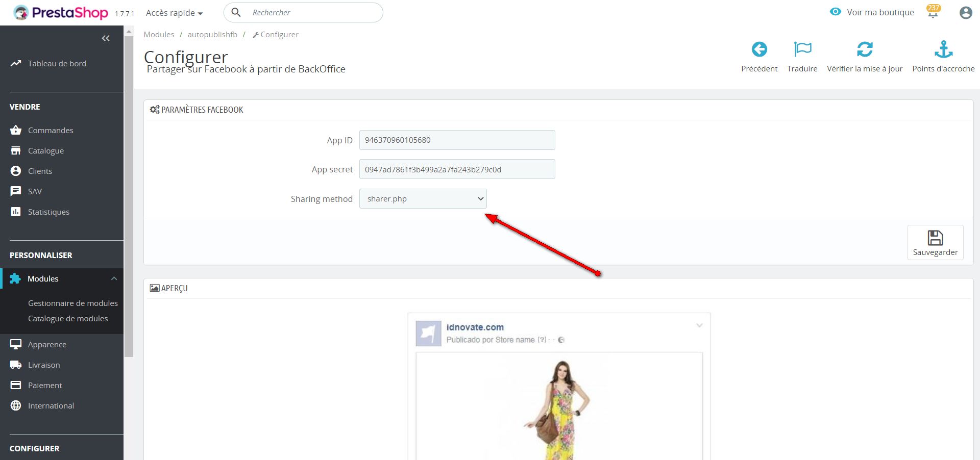Click the idnovate.com link in preview

[475, 327]
